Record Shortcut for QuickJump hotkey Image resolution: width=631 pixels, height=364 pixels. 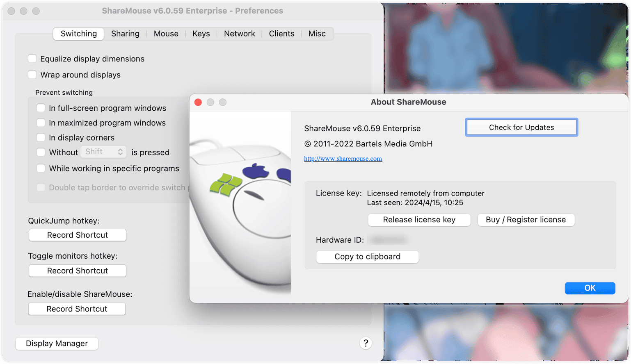tap(77, 235)
